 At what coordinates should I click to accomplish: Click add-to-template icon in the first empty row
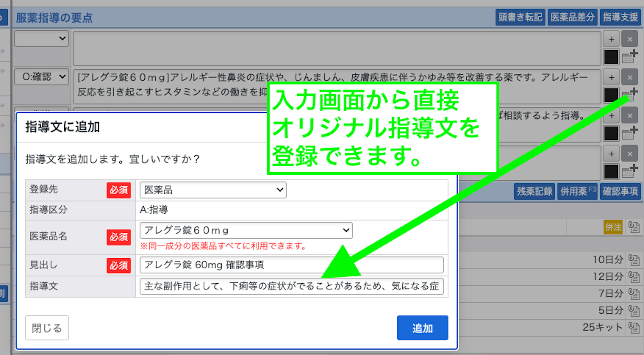click(630, 57)
